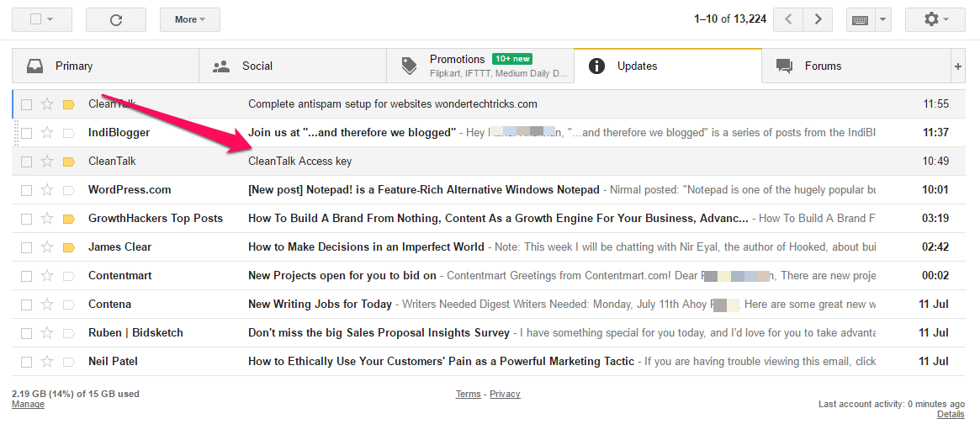Go to the next page of emails
This screenshot has width=980, height=440.
pyautogui.click(x=818, y=19)
